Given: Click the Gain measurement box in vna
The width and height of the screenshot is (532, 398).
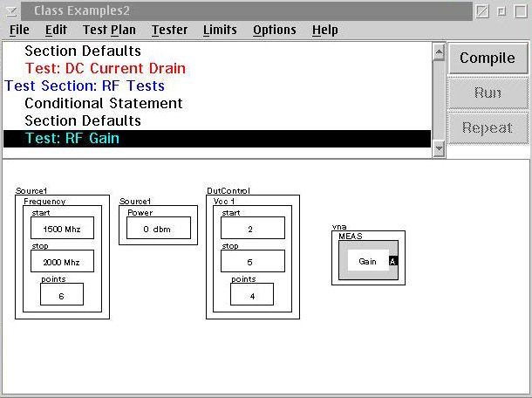Looking at the screenshot, I should point(368,260).
